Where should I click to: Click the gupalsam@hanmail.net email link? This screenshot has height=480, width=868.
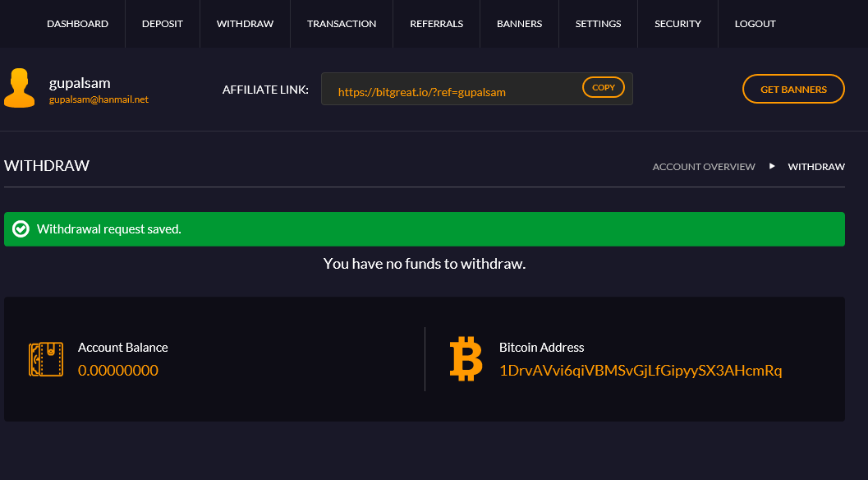tap(99, 99)
